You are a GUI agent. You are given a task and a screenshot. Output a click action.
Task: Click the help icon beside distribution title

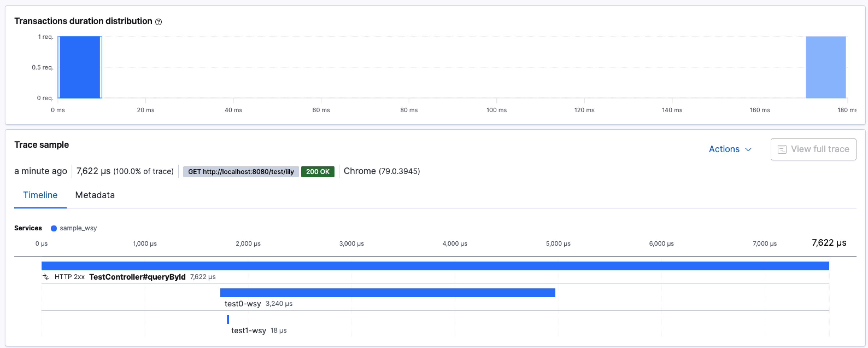pyautogui.click(x=158, y=22)
